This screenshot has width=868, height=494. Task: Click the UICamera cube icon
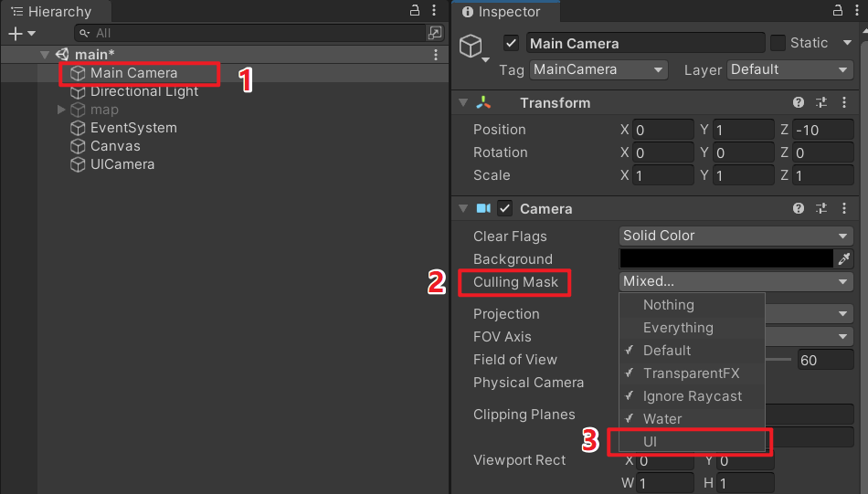tap(78, 164)
